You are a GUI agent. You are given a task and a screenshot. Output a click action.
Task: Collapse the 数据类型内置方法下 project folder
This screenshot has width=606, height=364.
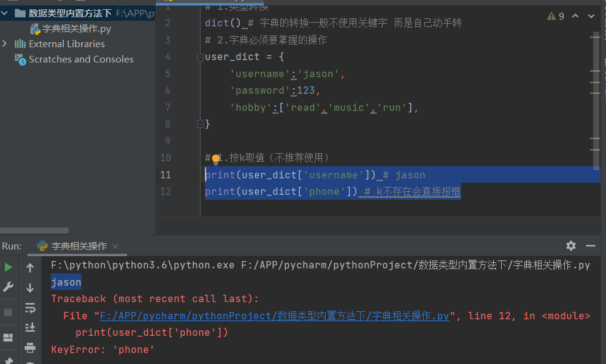point(4,13)
